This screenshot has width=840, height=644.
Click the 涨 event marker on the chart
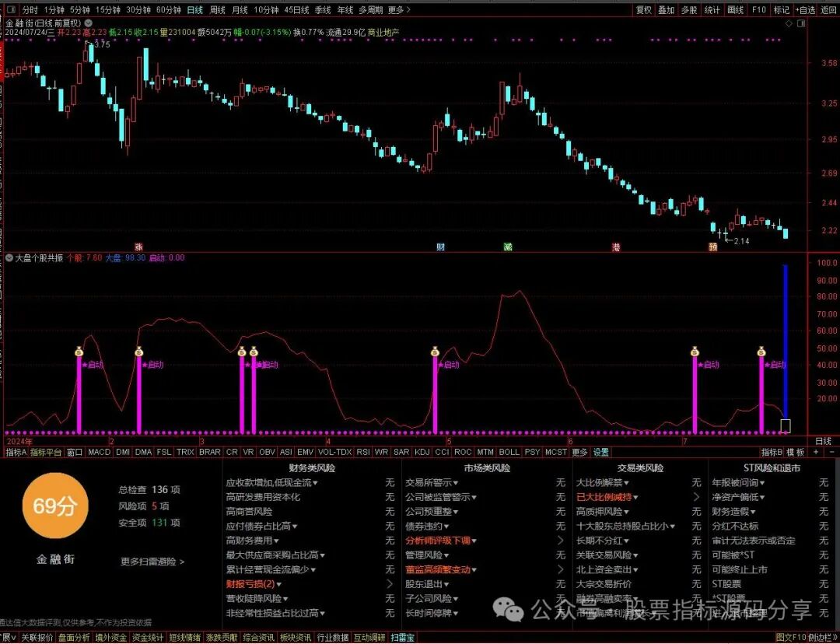(x=138, y=247)
